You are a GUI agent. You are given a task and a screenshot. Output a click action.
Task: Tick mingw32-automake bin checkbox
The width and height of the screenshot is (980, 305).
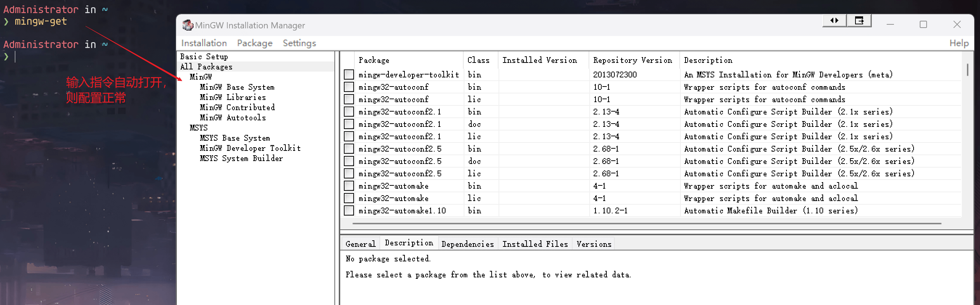[349, 186]
